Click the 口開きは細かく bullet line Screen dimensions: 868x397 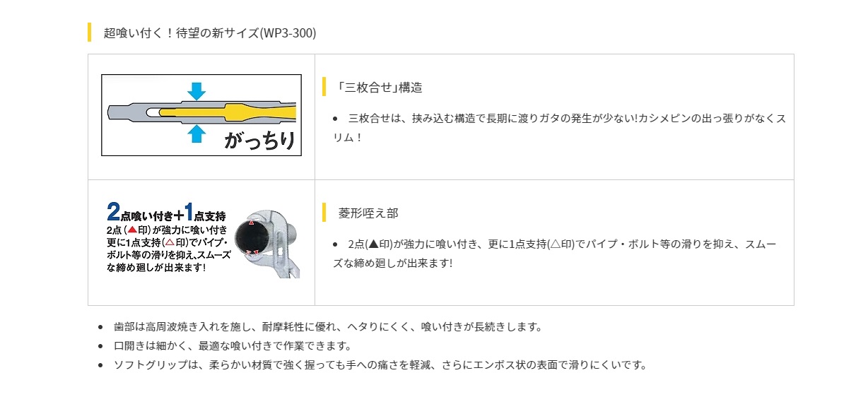pyautogui.click(x=233, y=346)
